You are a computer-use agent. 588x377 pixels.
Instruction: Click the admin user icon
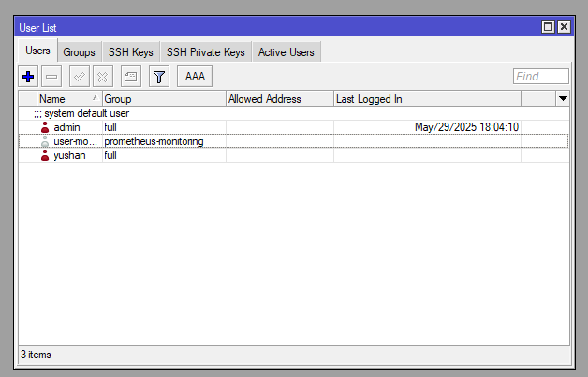pos(45,127)
